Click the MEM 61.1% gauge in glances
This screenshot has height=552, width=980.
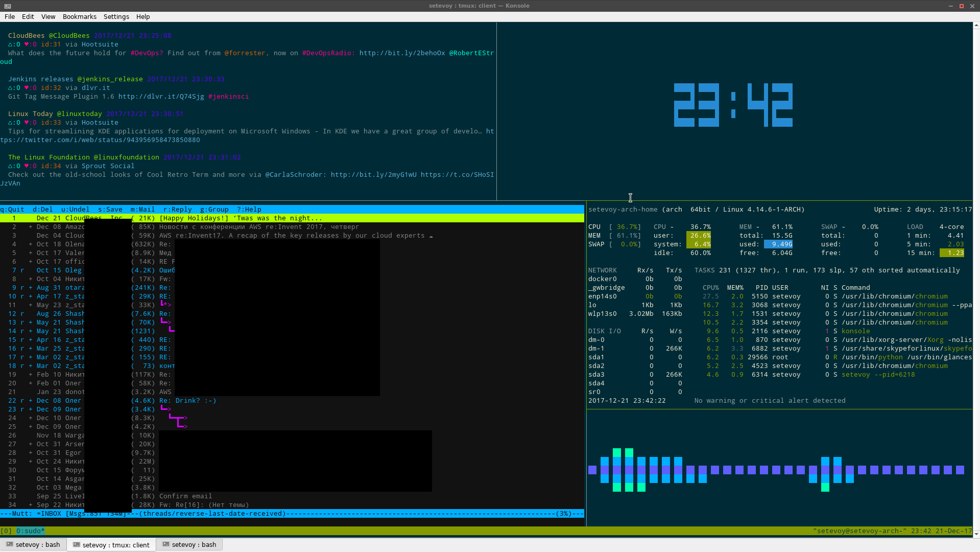(x=614, y=235)
